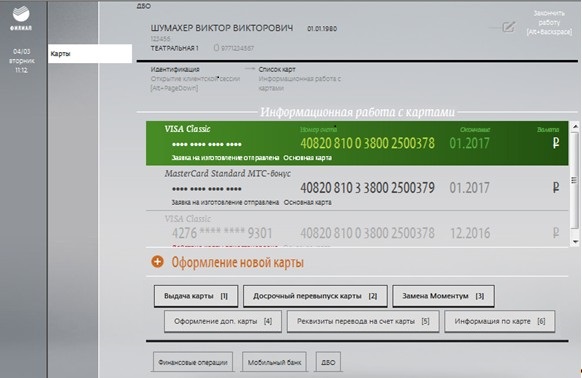This screenshot has height=378, width=582.
Task: Click Завершить работу link
Action: (x=549, y=23)
